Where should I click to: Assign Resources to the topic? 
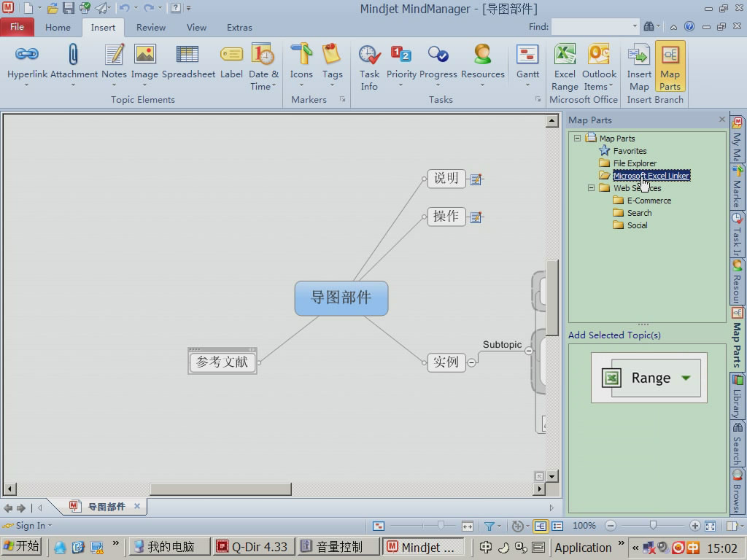(x=483, y=66)
